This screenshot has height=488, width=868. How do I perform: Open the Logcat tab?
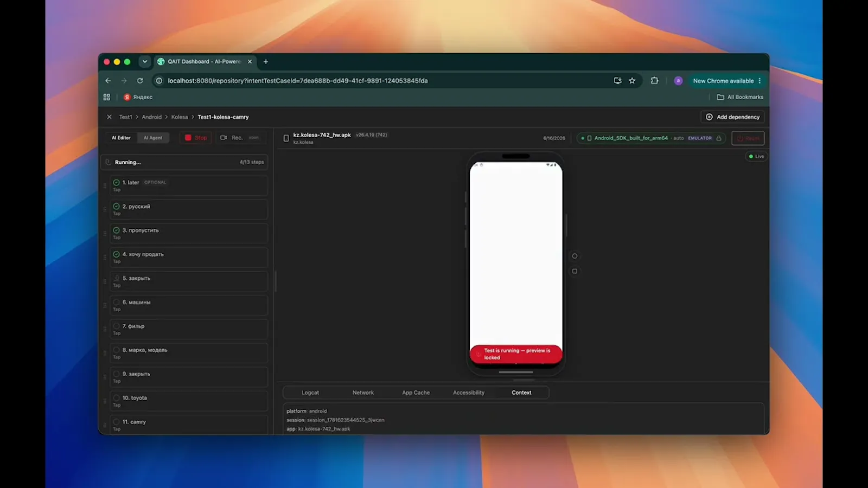[310, 393]
